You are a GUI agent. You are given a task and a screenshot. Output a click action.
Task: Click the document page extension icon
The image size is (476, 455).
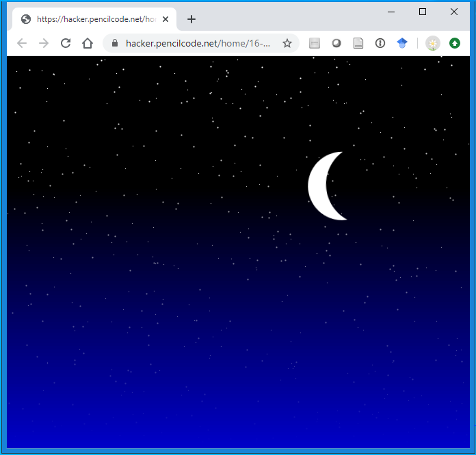358,43
